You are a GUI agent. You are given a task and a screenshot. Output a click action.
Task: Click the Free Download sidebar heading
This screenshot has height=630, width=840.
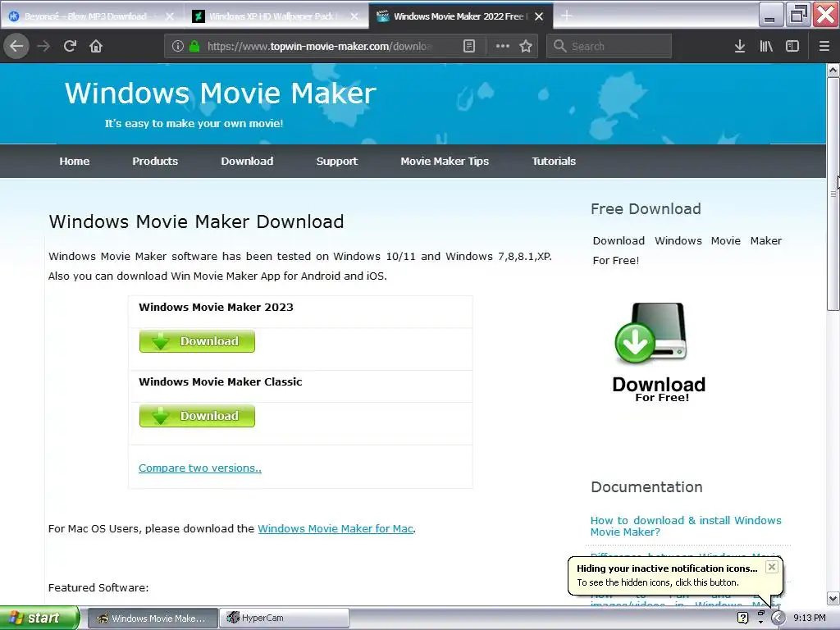[x=646, y=208]
